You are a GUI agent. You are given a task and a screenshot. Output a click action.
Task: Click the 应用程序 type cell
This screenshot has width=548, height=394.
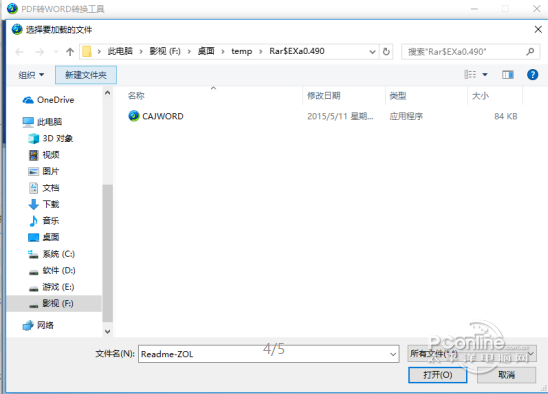[406, 116]
